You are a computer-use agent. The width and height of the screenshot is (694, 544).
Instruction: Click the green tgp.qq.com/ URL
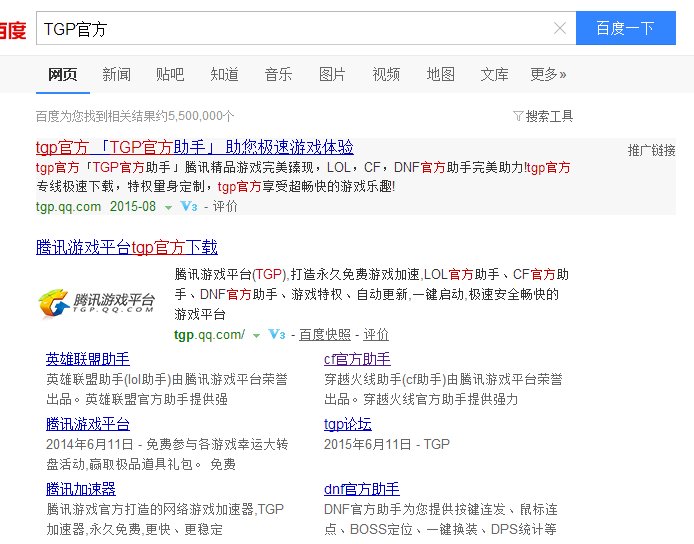pos(209,335)
